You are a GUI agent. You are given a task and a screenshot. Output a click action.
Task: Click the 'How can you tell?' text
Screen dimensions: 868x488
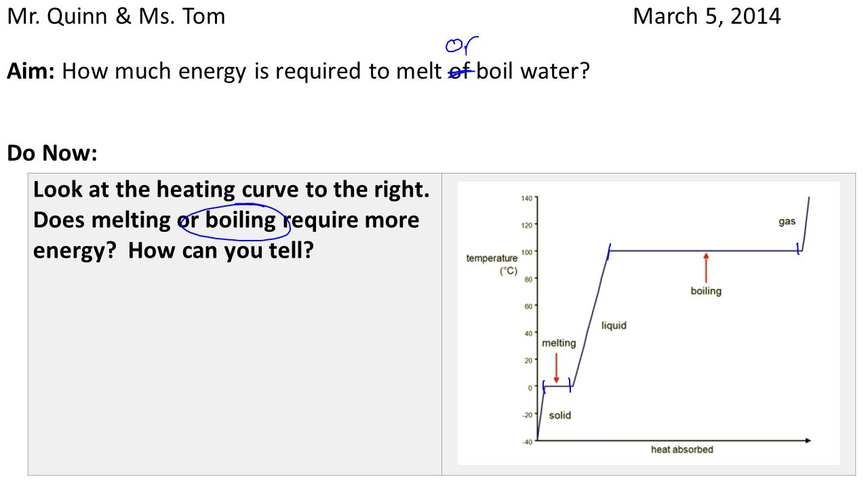[220, 251]
